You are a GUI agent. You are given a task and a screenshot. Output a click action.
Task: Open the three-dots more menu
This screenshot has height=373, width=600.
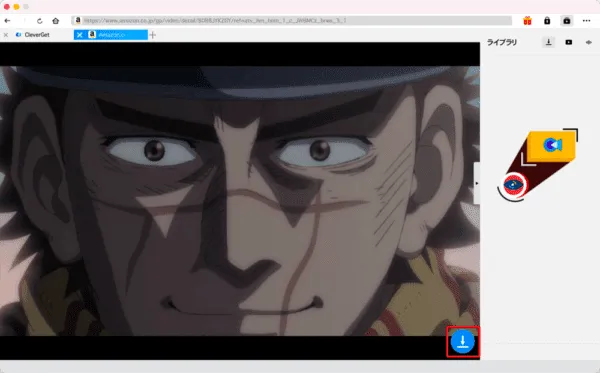coord(586,21)
